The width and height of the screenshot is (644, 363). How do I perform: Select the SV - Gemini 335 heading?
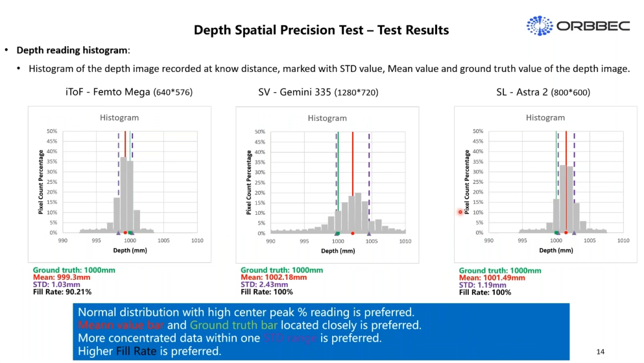tap(318, 92)
